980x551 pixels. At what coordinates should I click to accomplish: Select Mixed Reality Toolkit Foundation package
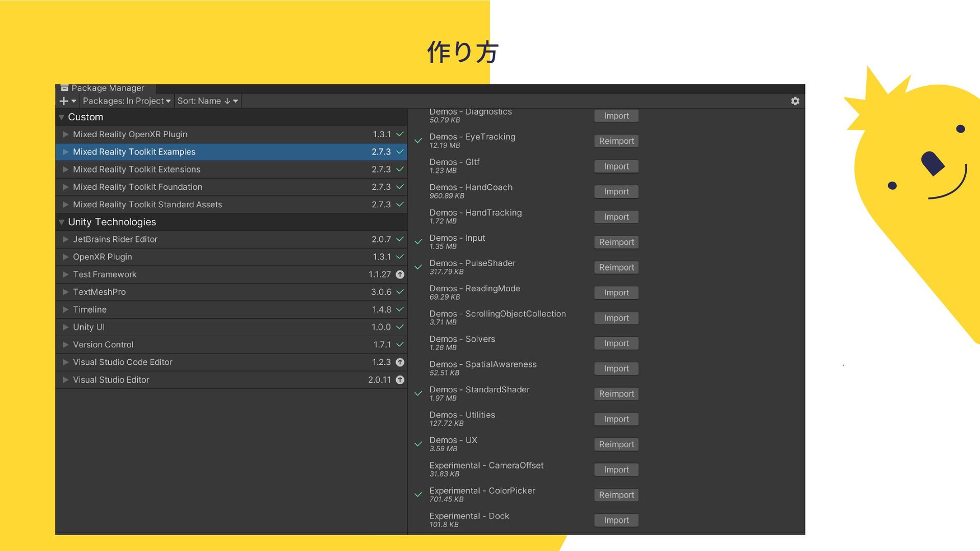pyautogui.click(x=137, y=187)
